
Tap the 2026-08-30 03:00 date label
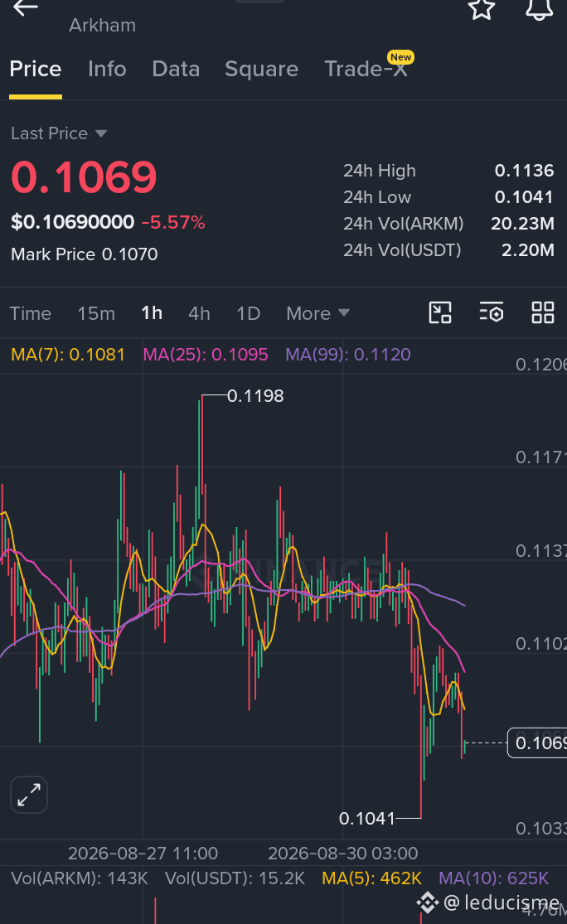click(x=343, y=854)
